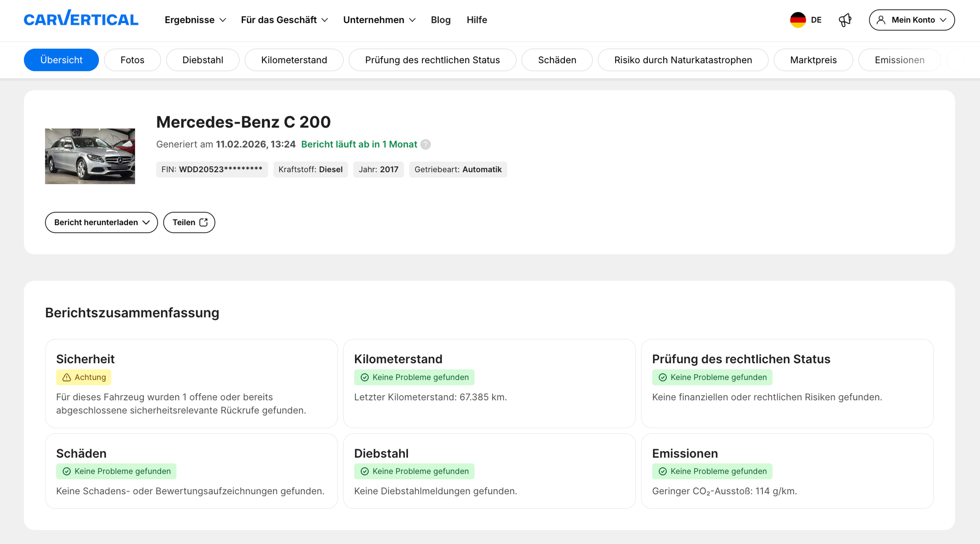Image resolution: width=980 pixels, height=544 pixels.
Task: Click the carVertical logo
Action: (81, 19)
